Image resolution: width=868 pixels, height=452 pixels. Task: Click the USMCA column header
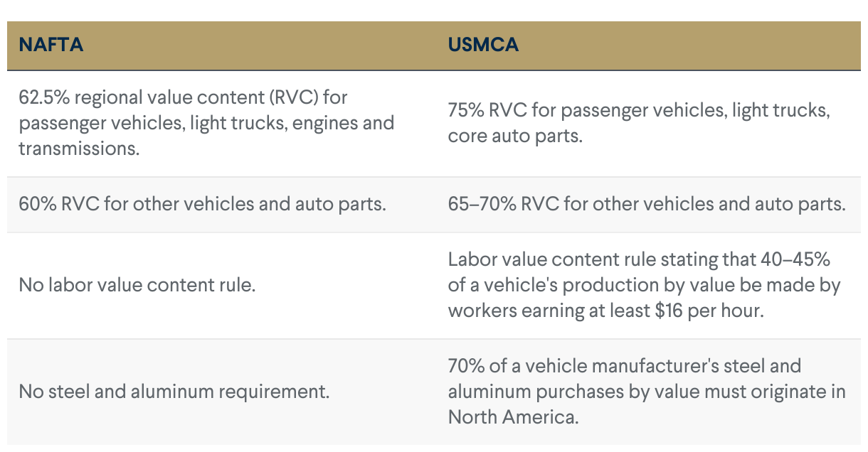483,45
